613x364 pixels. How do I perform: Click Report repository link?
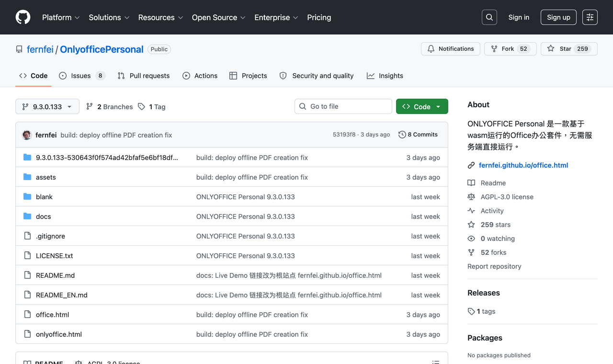tap(494, 266)
